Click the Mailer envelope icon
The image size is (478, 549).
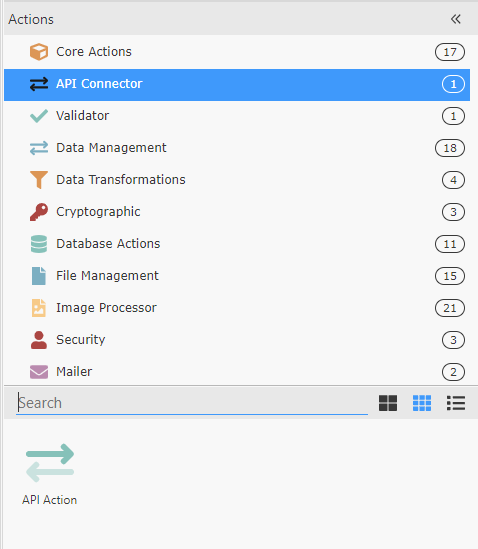(x=39, y=372)
